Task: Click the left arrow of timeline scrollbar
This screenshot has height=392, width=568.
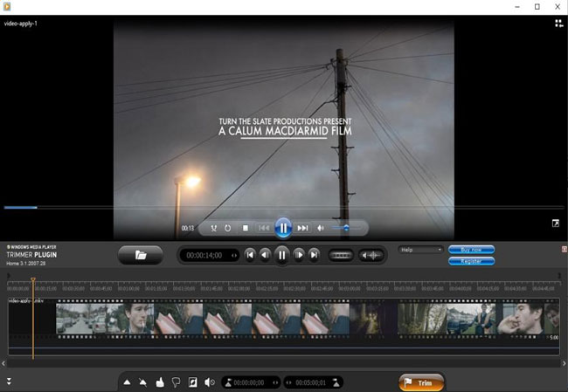Action: click(3, 363)
